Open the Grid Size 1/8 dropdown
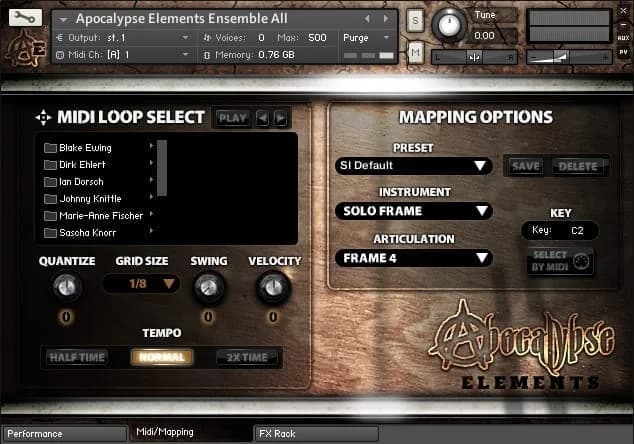Viewport: 634px width, 444px height. click(x=141, y=283)
